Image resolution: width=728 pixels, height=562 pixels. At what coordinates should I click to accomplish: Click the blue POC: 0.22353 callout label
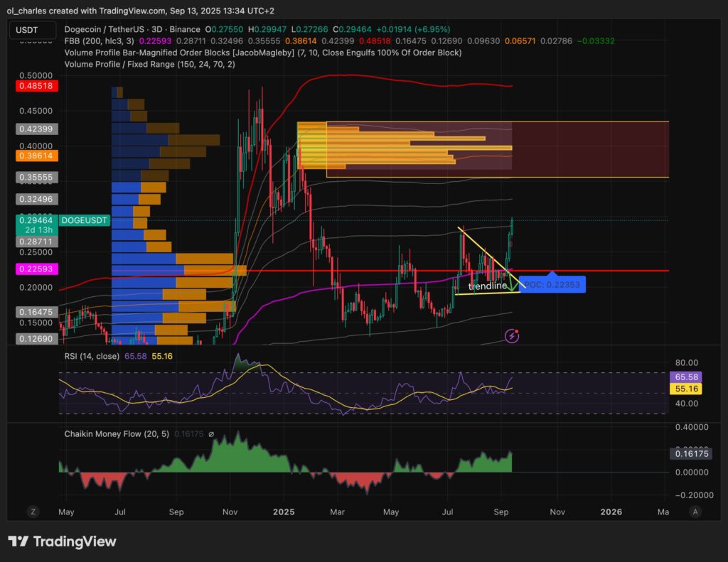[552, 285]
